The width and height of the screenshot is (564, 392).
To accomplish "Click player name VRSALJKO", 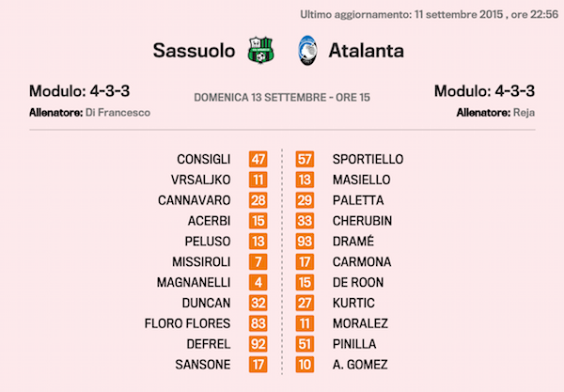I will pyautogui.click(x=203, y=180).
